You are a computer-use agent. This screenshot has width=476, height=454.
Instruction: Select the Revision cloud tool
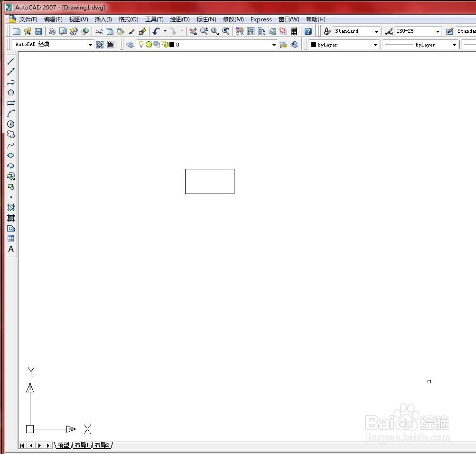click(11, 134)
